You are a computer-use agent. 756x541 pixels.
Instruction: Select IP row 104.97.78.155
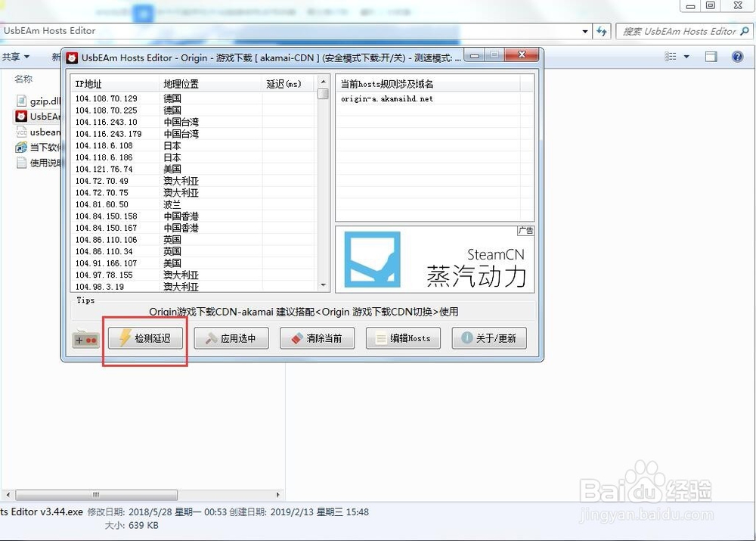click(x=194, y=275)
